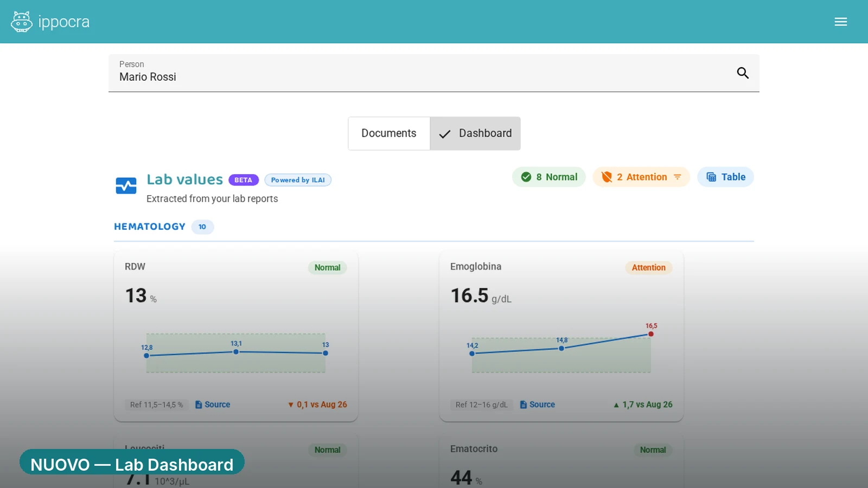Click the RDW value 13 %
Viewport: 868px width, 488px height.
[x=141, y=296]
